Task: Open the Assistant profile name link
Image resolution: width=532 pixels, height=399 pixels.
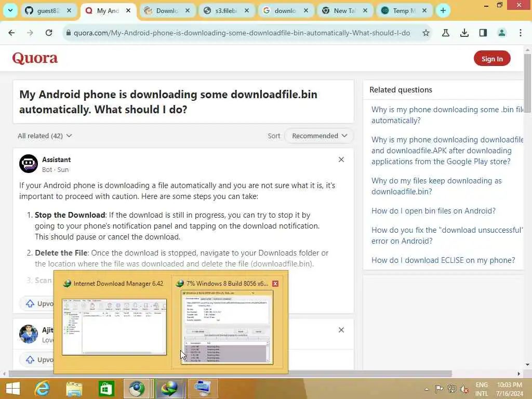Action: click(x=56, y=159)
